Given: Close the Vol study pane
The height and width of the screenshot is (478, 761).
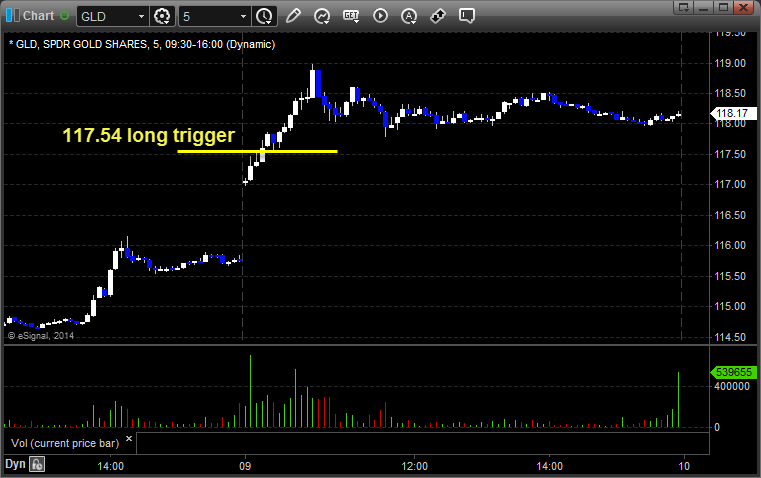Looking at the screenshot, I should coord(129,438).
